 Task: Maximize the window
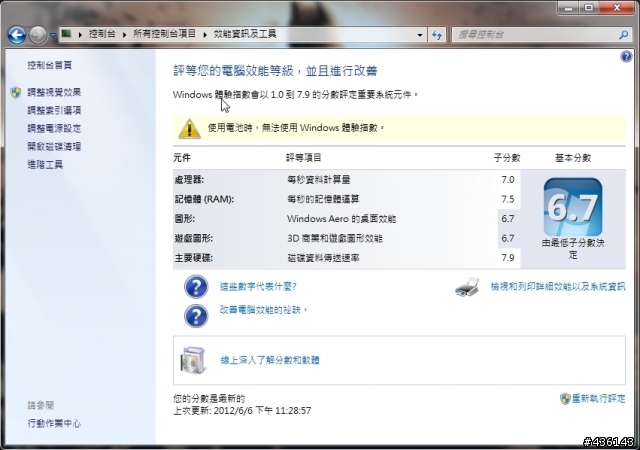589,7
